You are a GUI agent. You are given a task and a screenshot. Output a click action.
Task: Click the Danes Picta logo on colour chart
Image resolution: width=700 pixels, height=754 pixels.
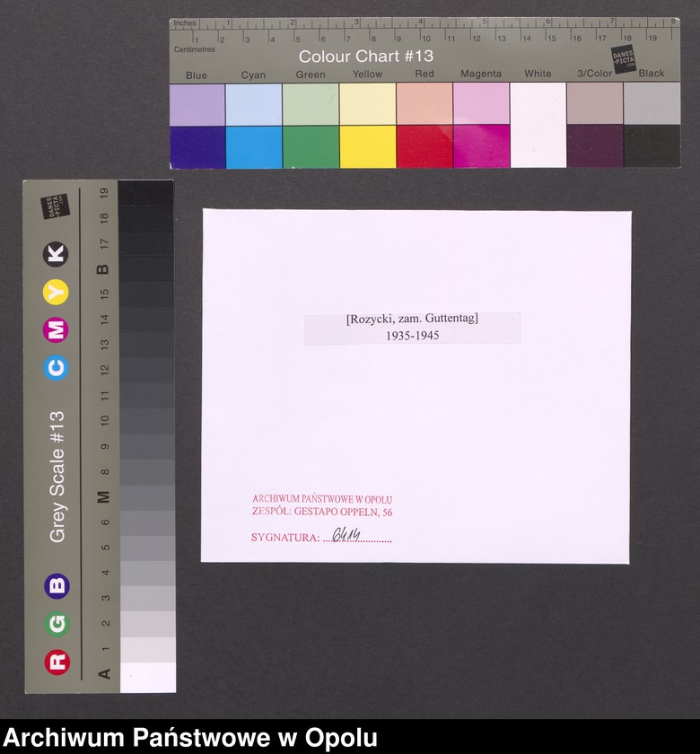pos(623,57)
